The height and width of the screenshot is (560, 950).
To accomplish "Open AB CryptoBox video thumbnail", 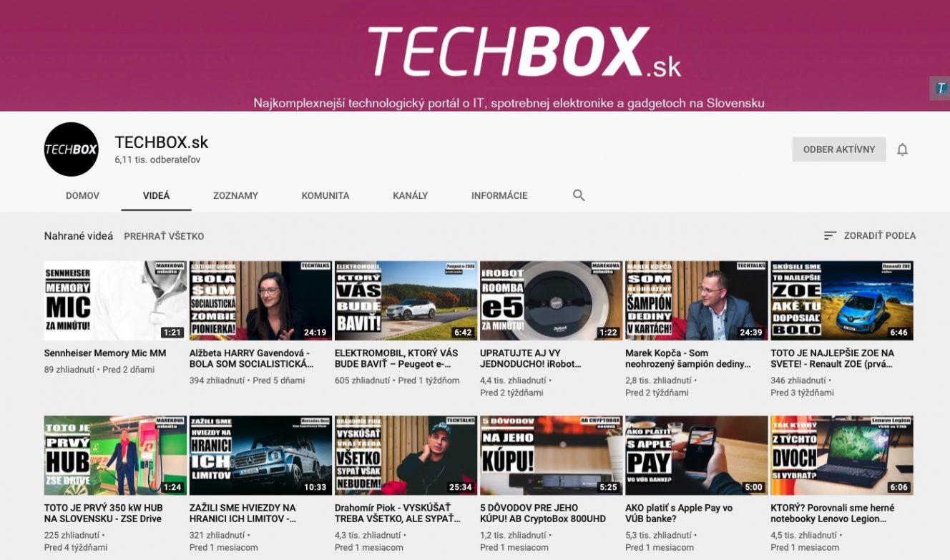I will (x=551, y=456).
